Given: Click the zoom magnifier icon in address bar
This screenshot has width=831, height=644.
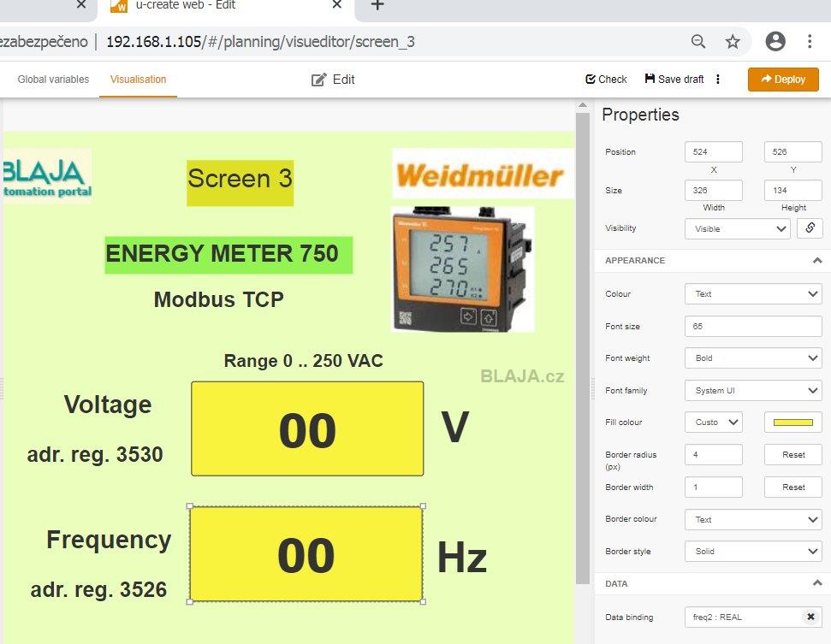Looking at the screenshot, I should [698, 41].
